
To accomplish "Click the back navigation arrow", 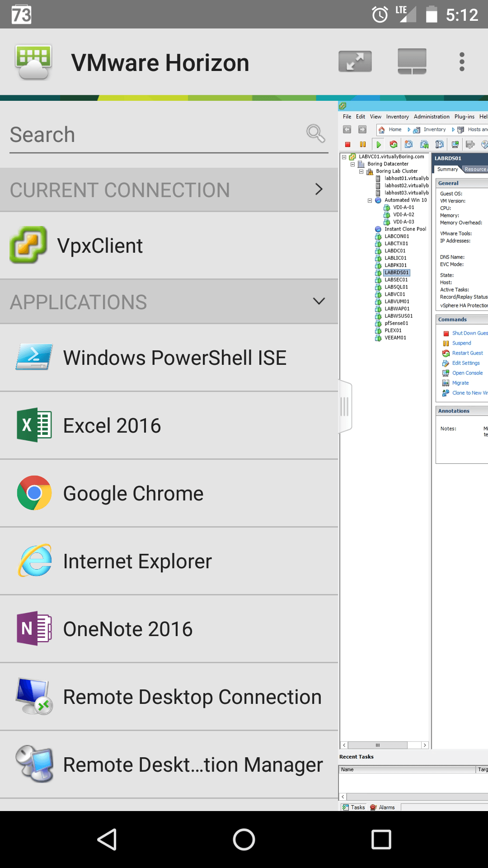I will click(347, 130).
